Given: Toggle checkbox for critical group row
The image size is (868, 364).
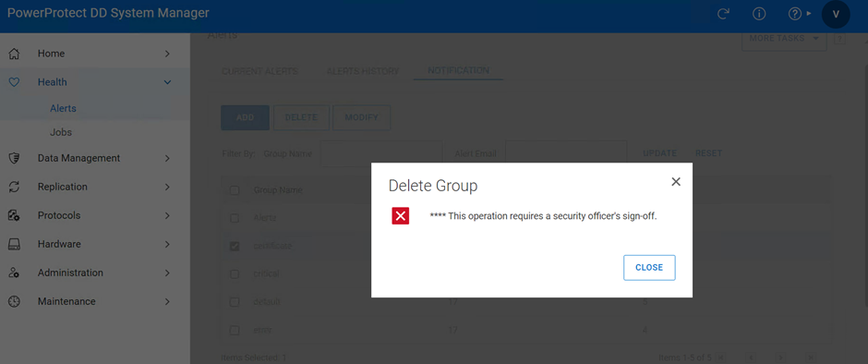Looking at the screenshot, I should click(235, 274).
